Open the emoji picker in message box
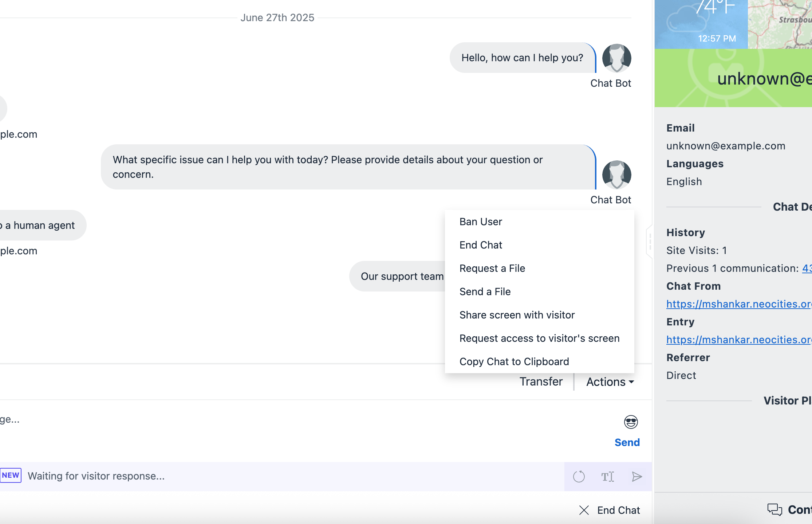Screen dimensions: 812x524 pyautogui.click(x=631, y=422)
